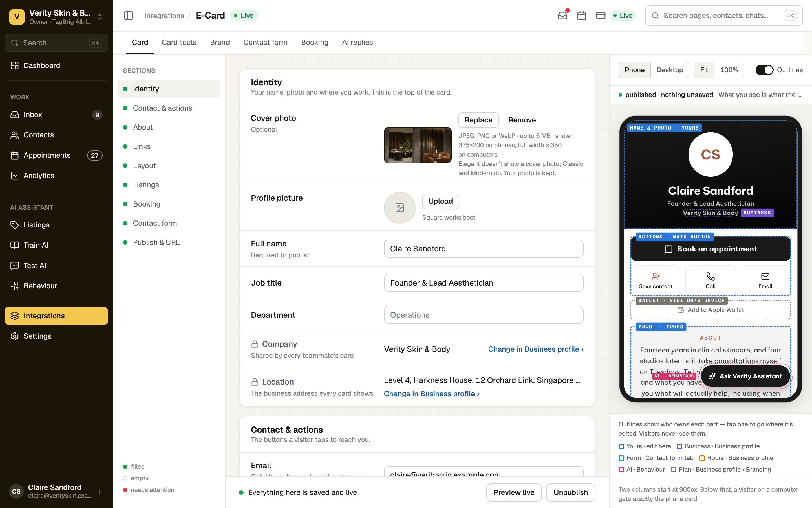
Task: Open Listings under AI Assistant
Action: [x=56, y=225]
